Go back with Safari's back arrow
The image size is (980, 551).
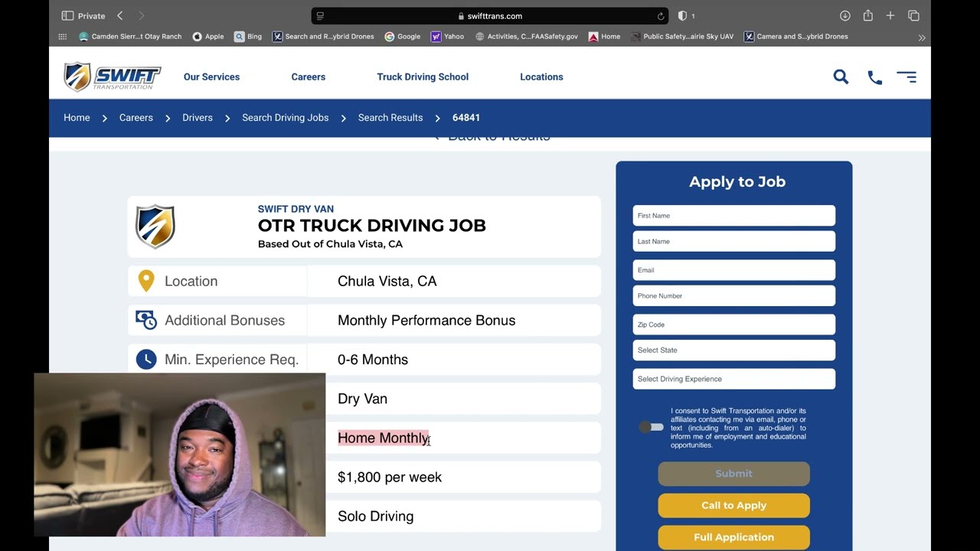pos(120,15)
